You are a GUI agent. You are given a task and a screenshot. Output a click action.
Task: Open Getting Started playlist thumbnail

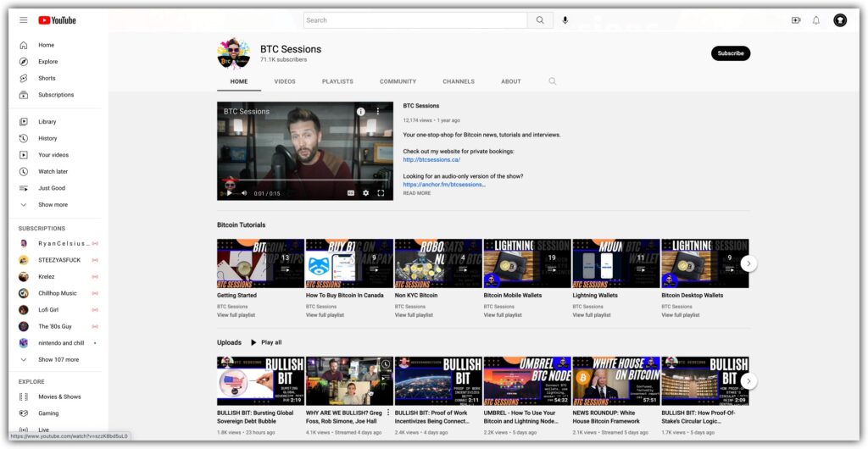tap(260, 263)
